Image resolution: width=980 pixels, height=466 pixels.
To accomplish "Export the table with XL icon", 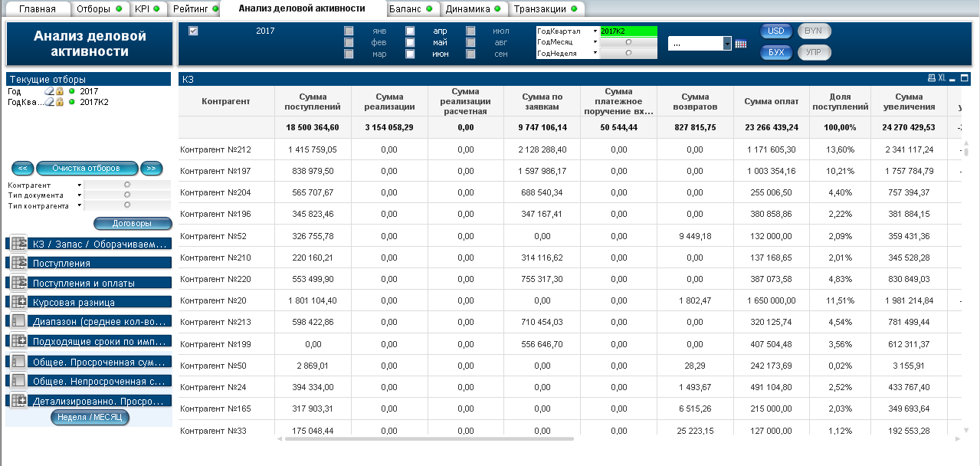I will point(942,78).
